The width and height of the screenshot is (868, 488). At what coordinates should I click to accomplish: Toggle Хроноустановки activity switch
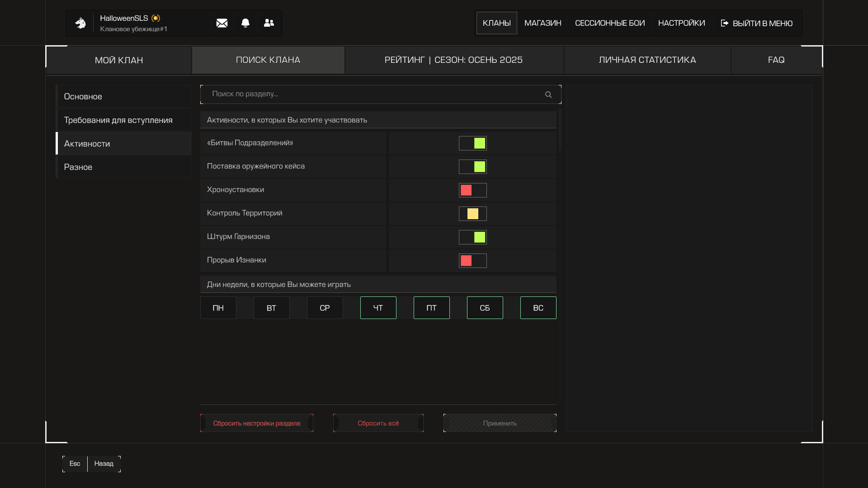pyautogui.click(x=472, y=190)
